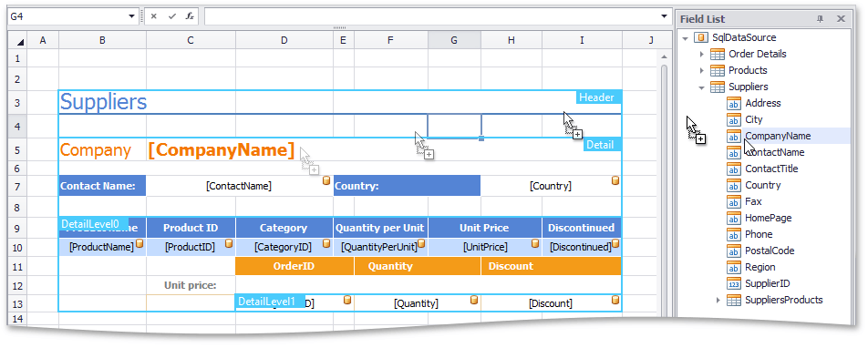Expand the SuppliersProducts node
The height and width of the screenshot is (348, 868).
[x=718, y=300]
